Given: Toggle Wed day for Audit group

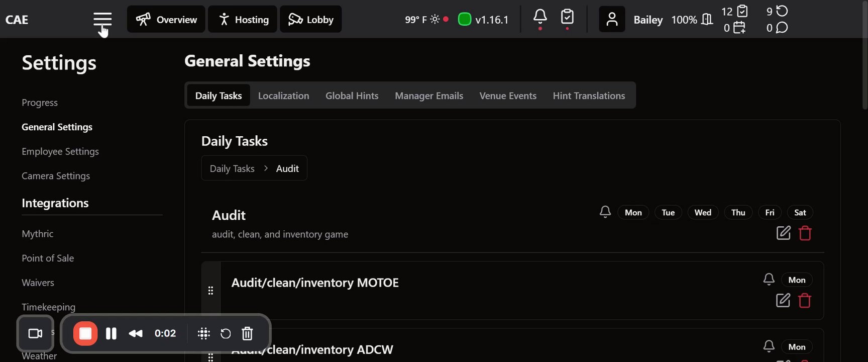Looking at the screenshot, I should click(x=703, y=213).
